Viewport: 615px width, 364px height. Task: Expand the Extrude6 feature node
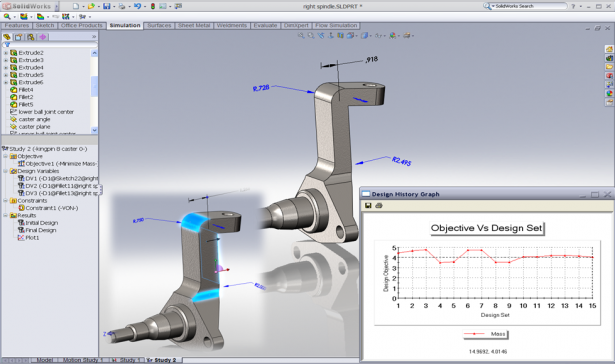tap(6, 82)
